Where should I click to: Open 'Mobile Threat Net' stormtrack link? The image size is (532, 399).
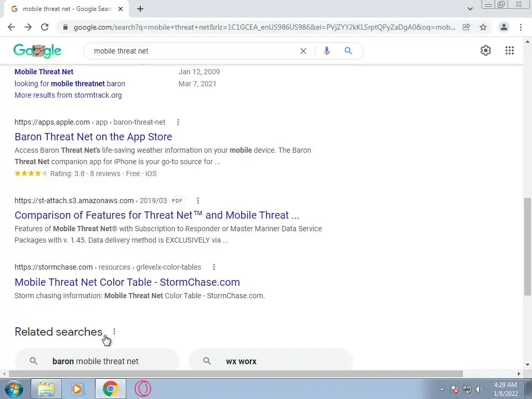click(x=44, y=72)
